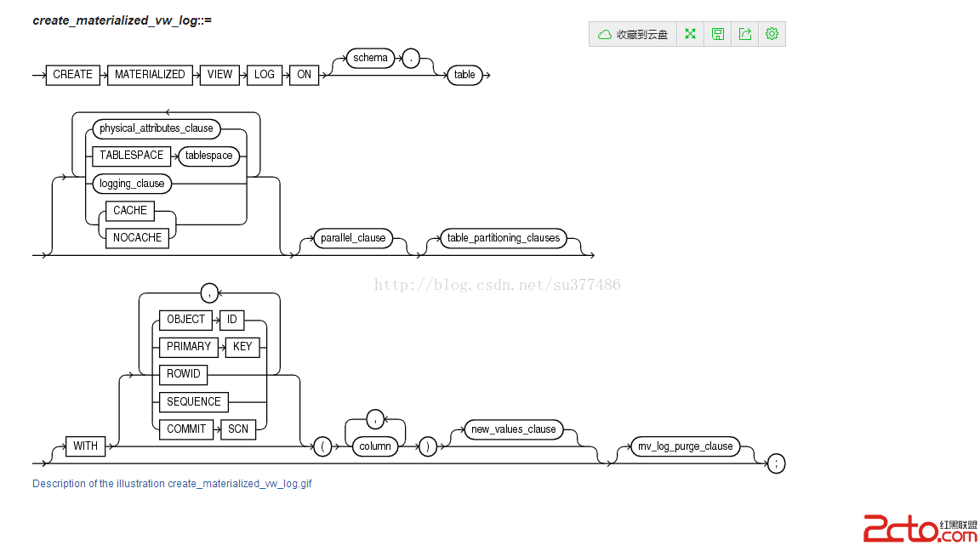
Task: Click the share icon in floating toolbar
Action: click(x=745, y=34)
